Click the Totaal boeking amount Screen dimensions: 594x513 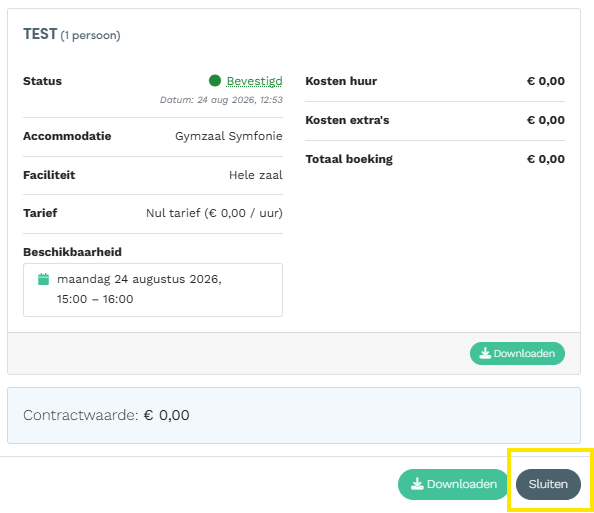546,159
